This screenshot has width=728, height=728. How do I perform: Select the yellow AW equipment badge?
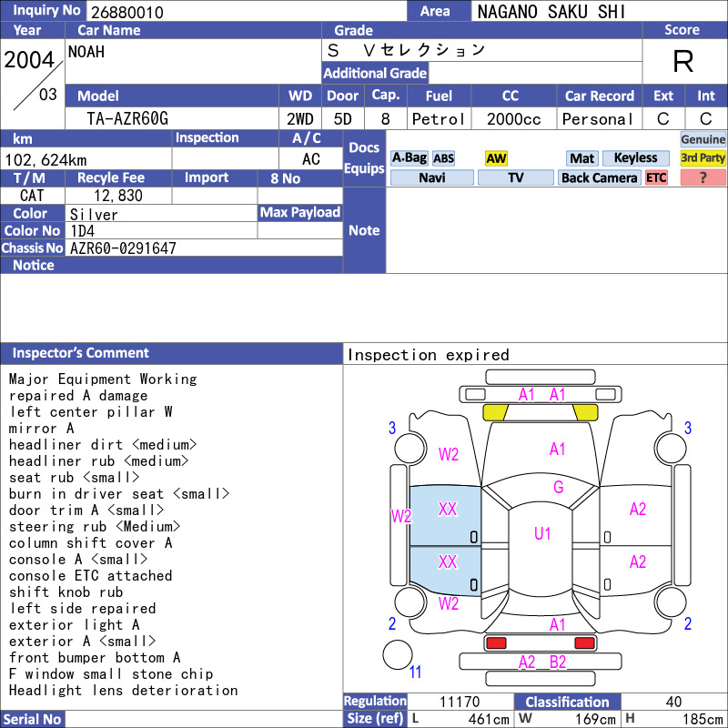496,158
